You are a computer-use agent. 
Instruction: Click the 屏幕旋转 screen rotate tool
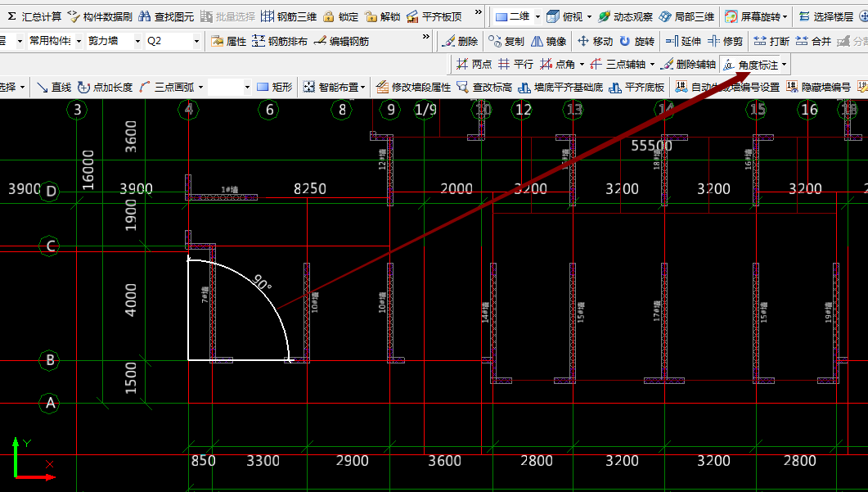click(x=753, y=16)
